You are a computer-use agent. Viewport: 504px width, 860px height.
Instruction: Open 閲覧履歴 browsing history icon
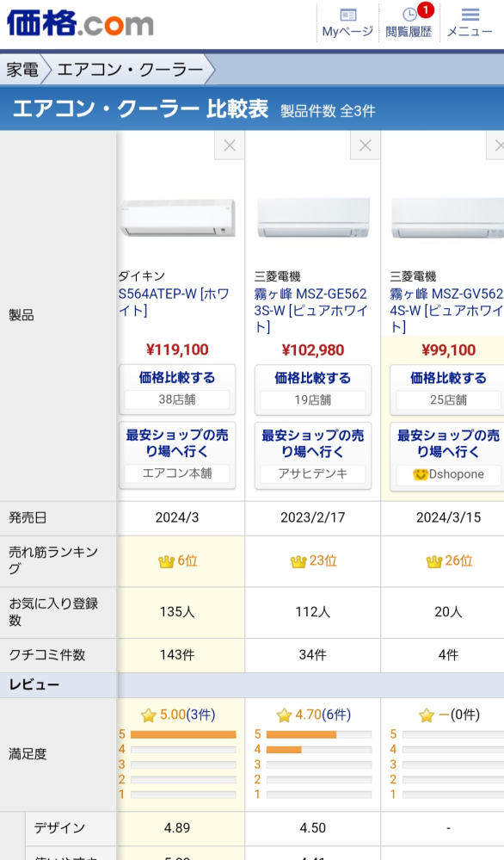409,23
